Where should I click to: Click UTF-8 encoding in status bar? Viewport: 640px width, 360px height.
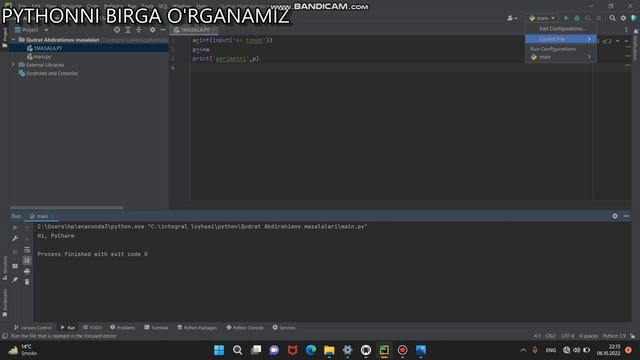[x=567, y=336]
